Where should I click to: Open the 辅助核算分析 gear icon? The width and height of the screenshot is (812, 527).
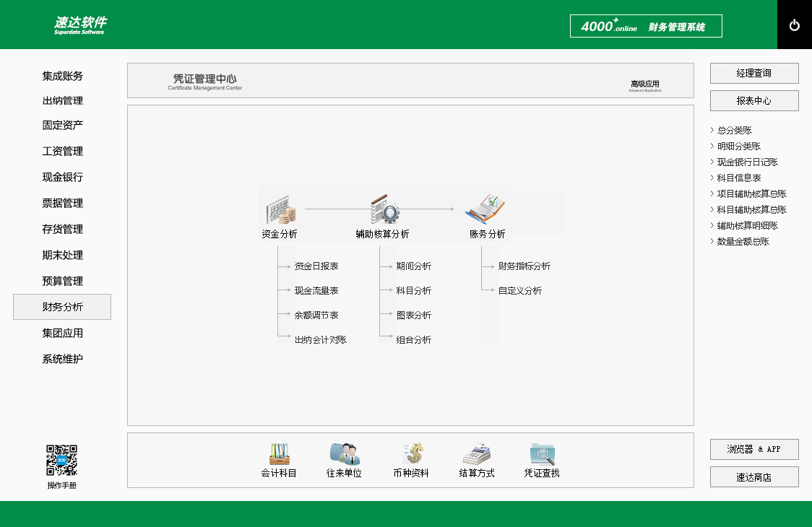coord(384,209)
